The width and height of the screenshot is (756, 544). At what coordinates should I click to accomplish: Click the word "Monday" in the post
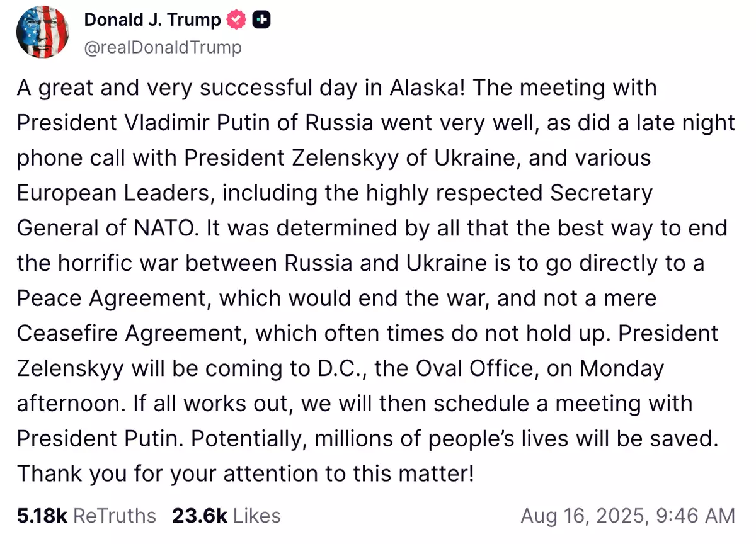(622, 368)
